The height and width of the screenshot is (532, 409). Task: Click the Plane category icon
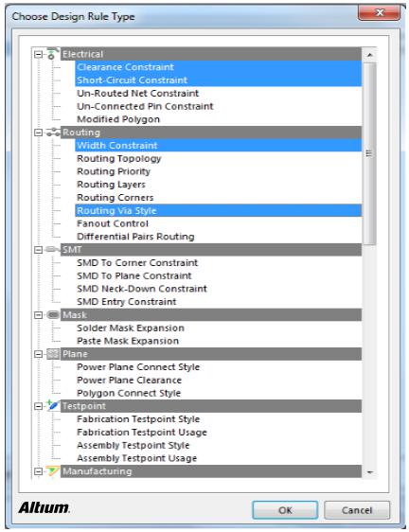coord(53,354)
